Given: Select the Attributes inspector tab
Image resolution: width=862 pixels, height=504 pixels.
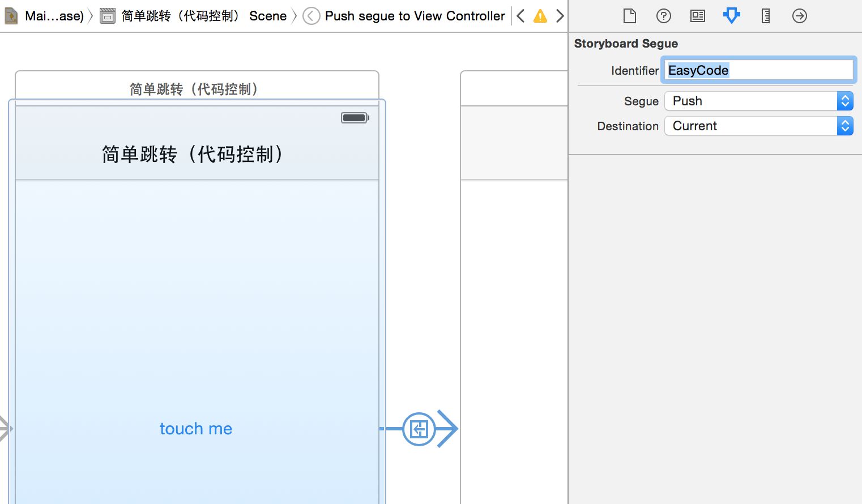Looking at the screenshot, I should tap(732, 16).
